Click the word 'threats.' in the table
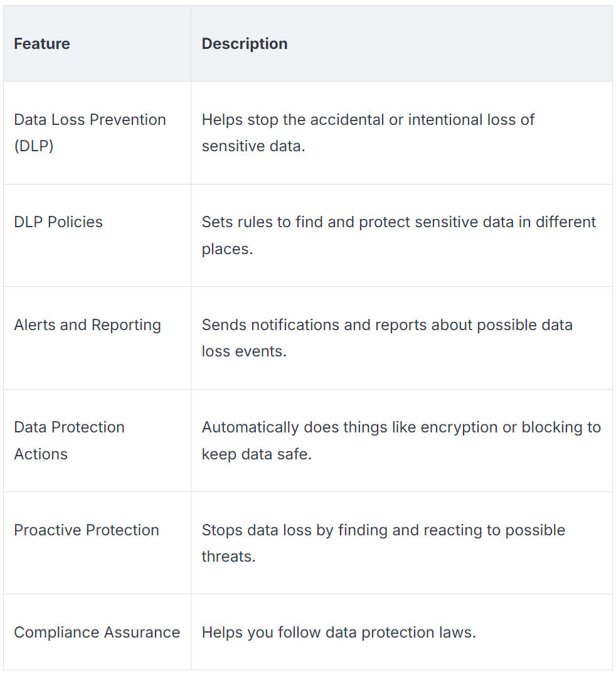Screen dimensions: 616x674 (x=228, y=557)
